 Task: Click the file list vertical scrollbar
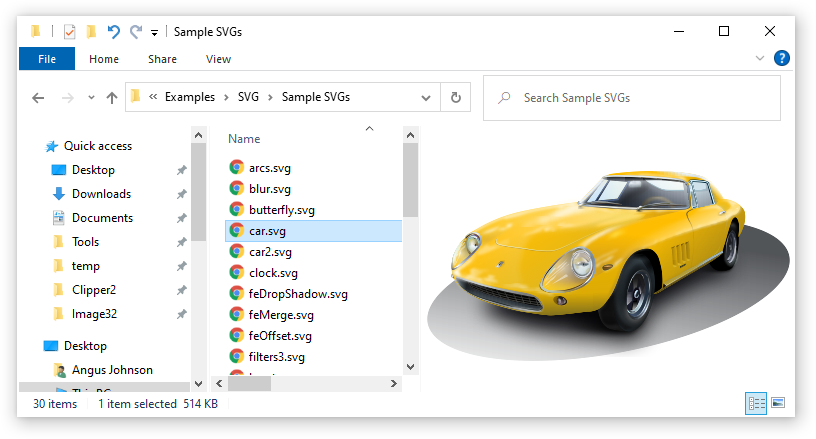click(x=410, y=180)
